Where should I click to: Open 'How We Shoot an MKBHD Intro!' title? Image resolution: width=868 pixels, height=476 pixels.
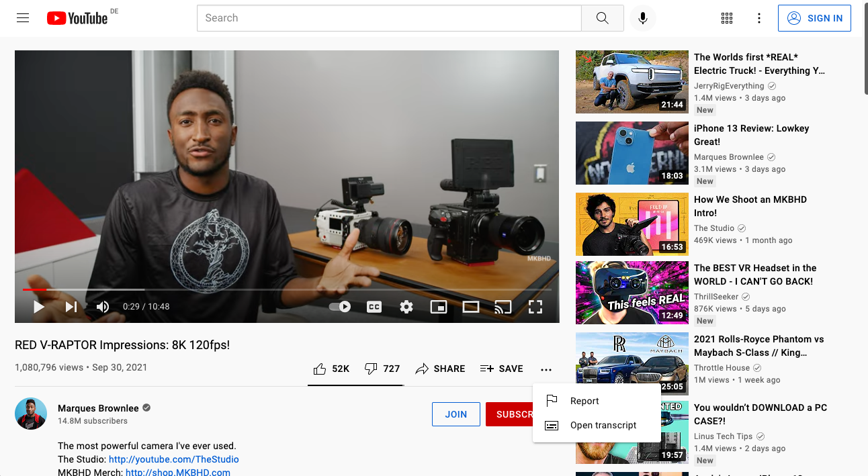tap(750, 206)
